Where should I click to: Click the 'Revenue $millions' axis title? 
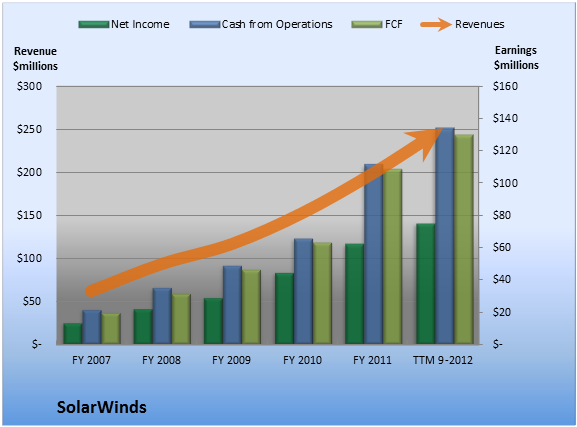pos(35,59)
